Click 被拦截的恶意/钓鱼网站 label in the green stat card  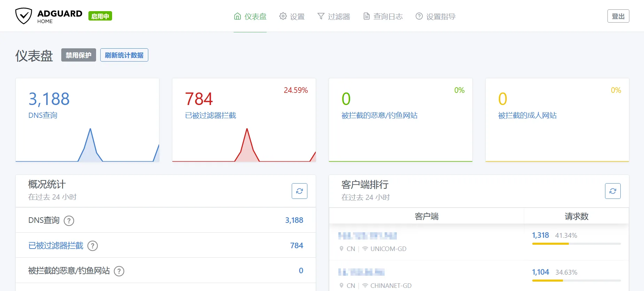pos(379,115)
